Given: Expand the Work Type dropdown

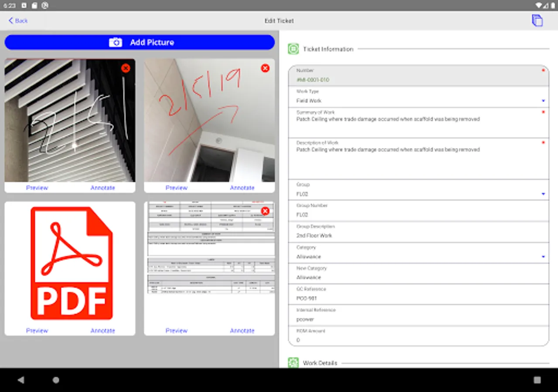Looking at the screenshot, I should tap(543, 101).
